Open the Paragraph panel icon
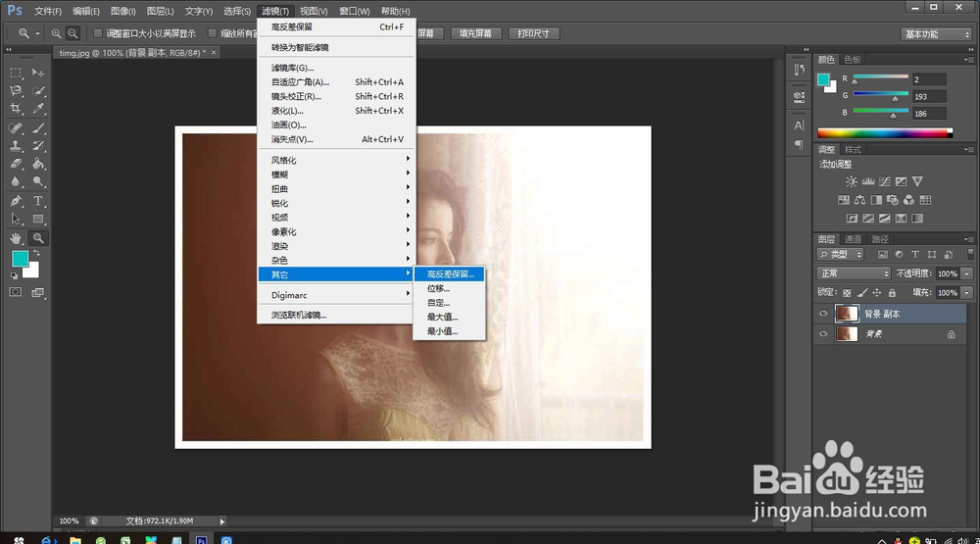Image resolution: width=980 pixels, height=544 pixels. click(x=800, y=145)
